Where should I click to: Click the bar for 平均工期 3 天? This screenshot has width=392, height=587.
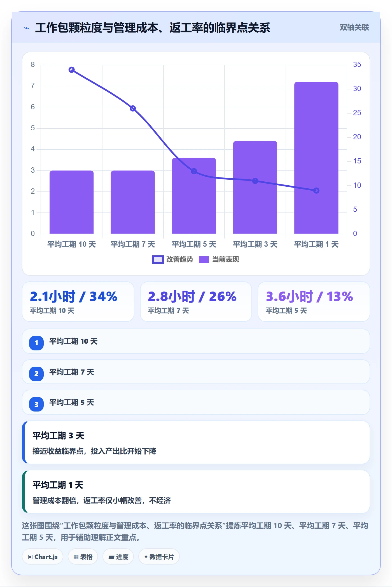pyautogui.click(x=255, y=187)
